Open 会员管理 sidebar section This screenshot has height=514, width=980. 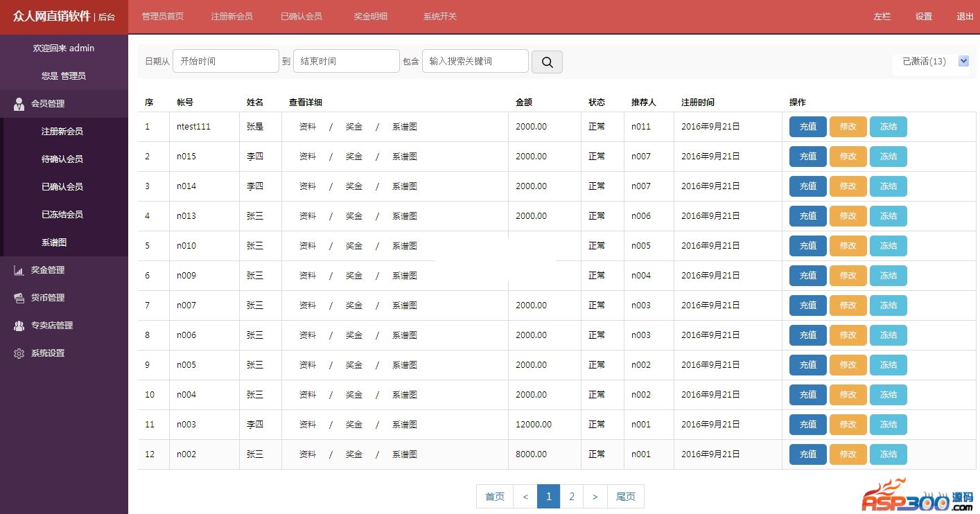pyautogui.click(x=47, y=104)
